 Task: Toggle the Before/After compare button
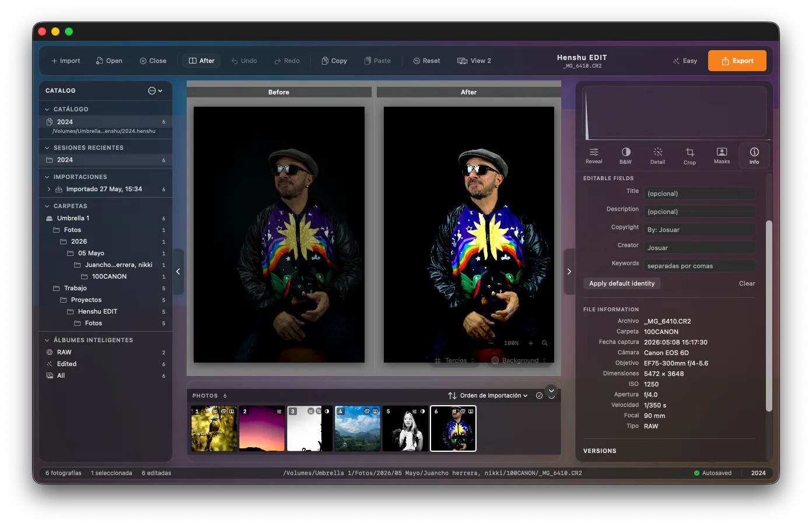click(x=202, y=61)
